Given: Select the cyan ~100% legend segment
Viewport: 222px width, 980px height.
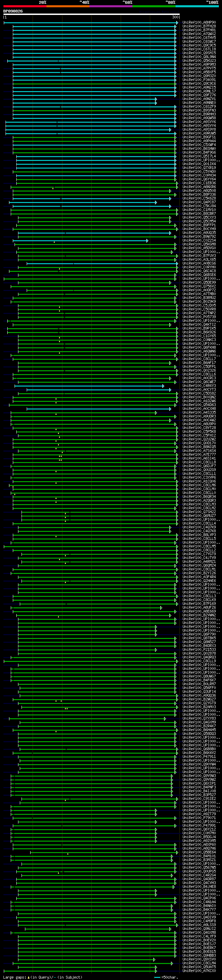Looking at the screenshot, I should tap(197, 6).
